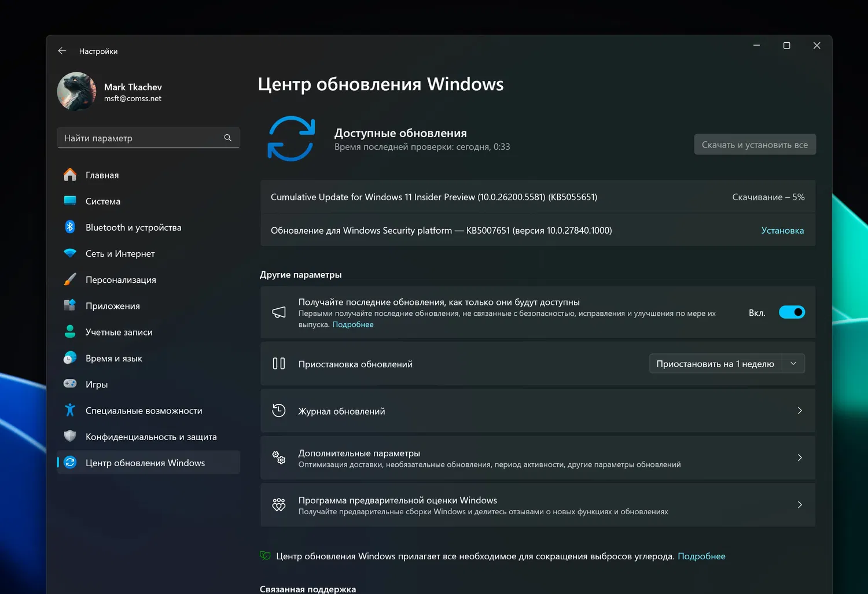The width and height of the screenshot is (868, 594).
Task: Click the Специальные возможности accessibility icon
Action: click(x=70, y=410)
